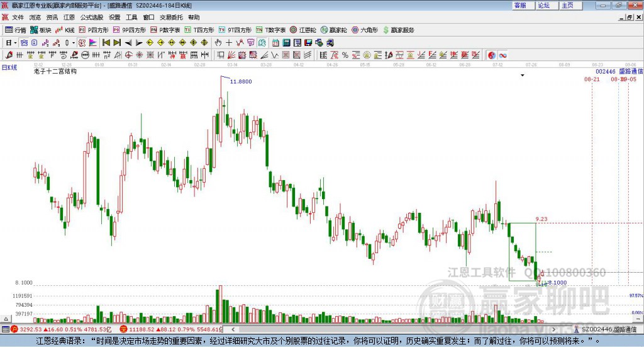The width and height of the screenshot is (644, 347).
Task: Open the calendar icon in toolbar
Action: 275,43
